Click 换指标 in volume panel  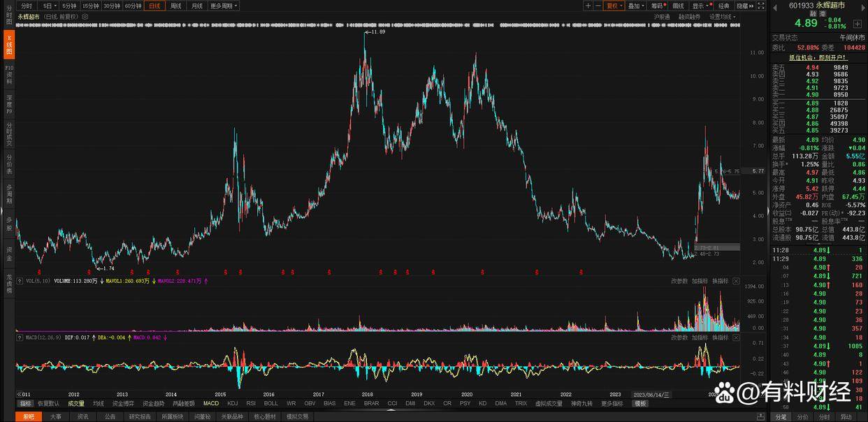(x=720, y=281)
